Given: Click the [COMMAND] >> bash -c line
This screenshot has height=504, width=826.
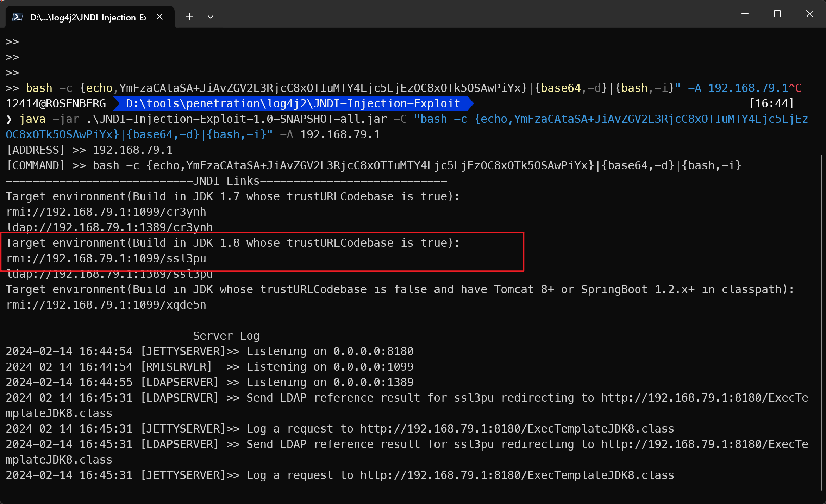Looking at the screenshot, I should (374, 165).
